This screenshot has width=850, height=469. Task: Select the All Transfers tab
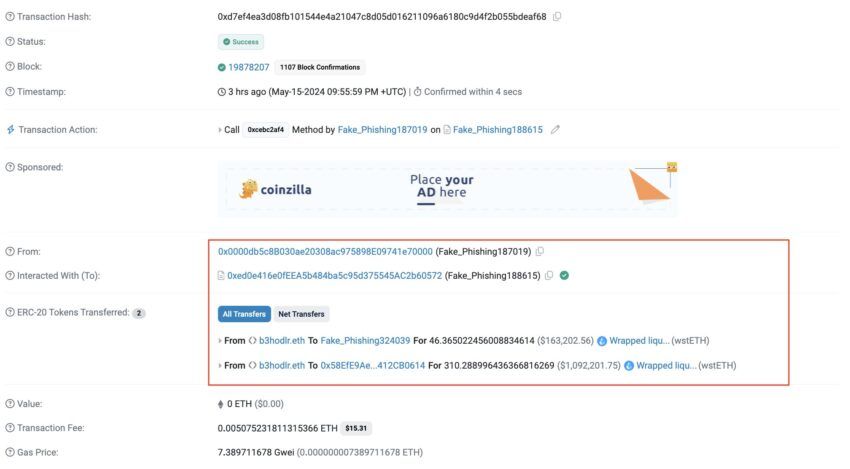click(x=244, y=314)
